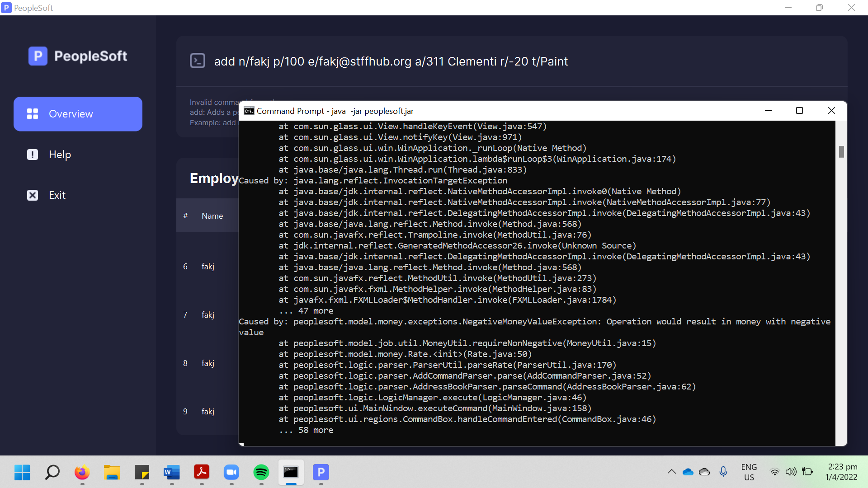Open Spotify from the taskbar
The width and height of the screenshot is (868, 488).
pyautogui.click(x=261, y=473)
